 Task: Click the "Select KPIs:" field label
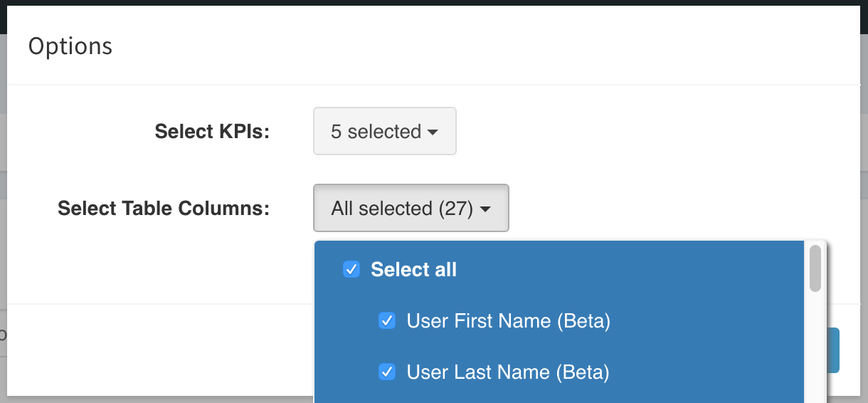(212, 131)
